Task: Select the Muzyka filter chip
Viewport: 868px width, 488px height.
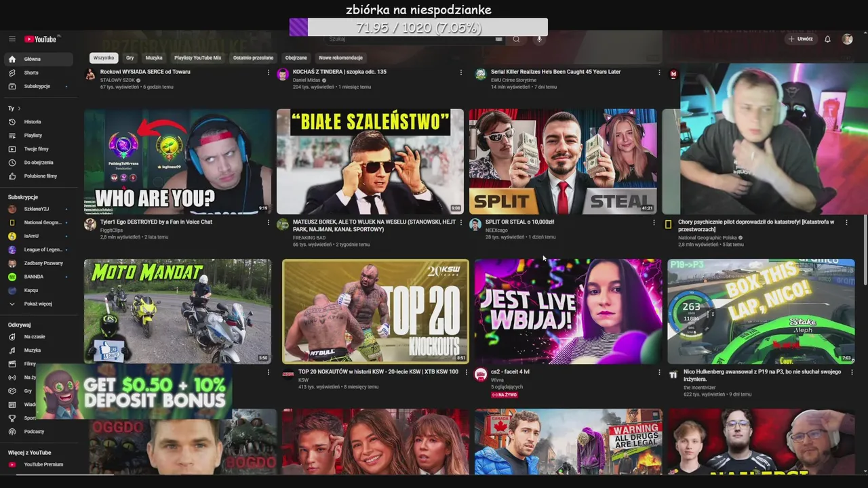Action: (154, 58)
